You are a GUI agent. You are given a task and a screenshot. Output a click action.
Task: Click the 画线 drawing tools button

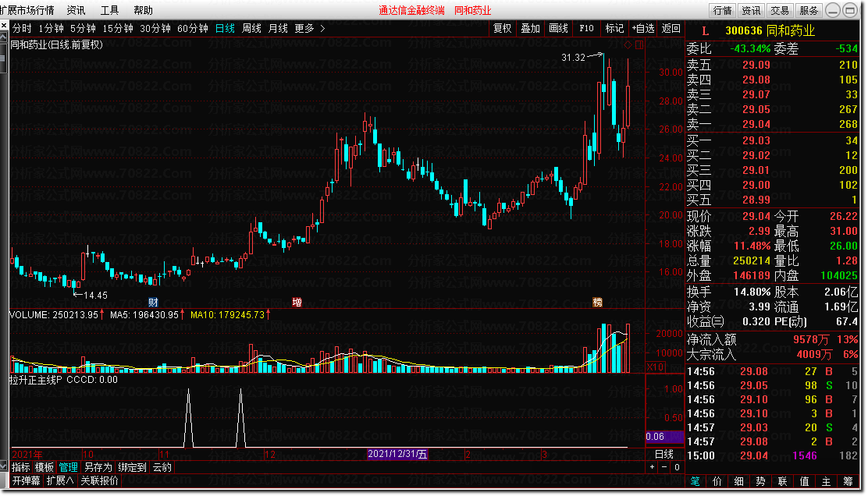click(x=558, y=28)
